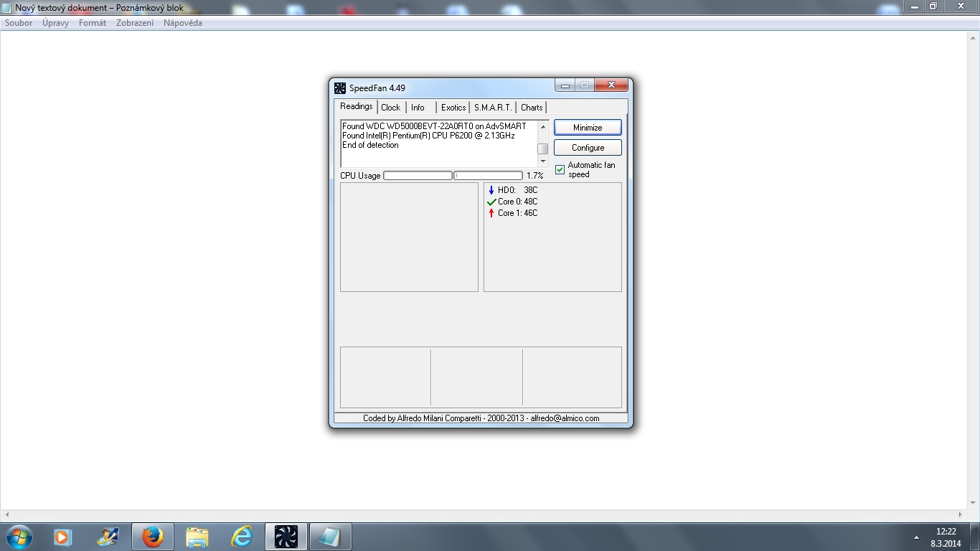Image resolution: width=980 pixels, height=551 pixels.
Task: Click the green checkmark beside Core 0
Action: 491,202
